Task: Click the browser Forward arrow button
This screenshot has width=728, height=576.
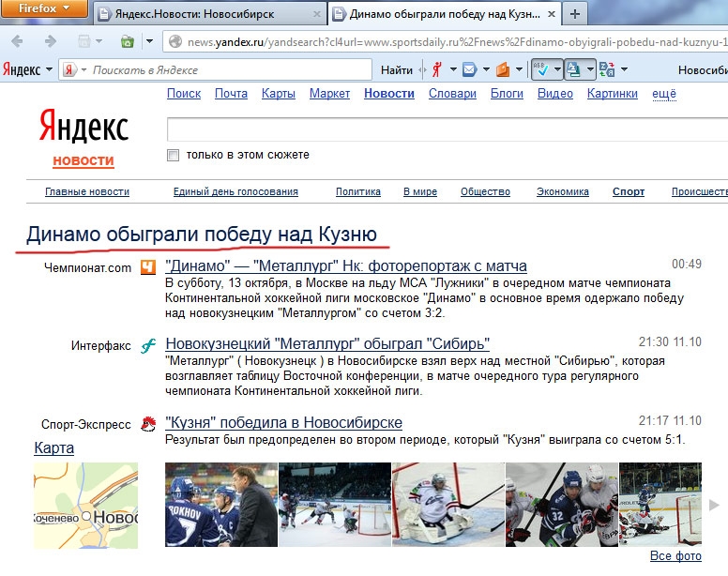Action: pos(50,42)
